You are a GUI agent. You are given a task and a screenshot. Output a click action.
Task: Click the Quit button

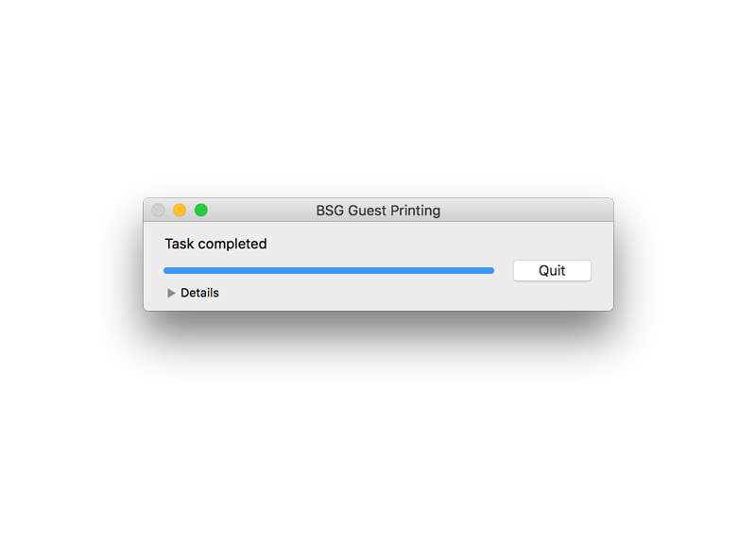[x=552, y=270]
